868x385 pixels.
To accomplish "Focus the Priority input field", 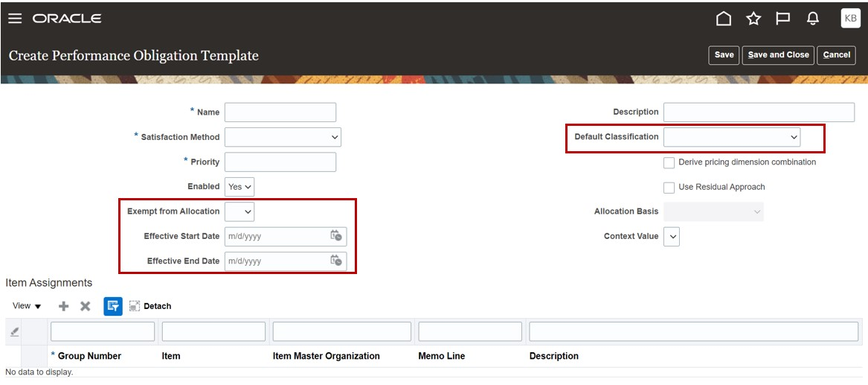I will [x=280, y=162].
